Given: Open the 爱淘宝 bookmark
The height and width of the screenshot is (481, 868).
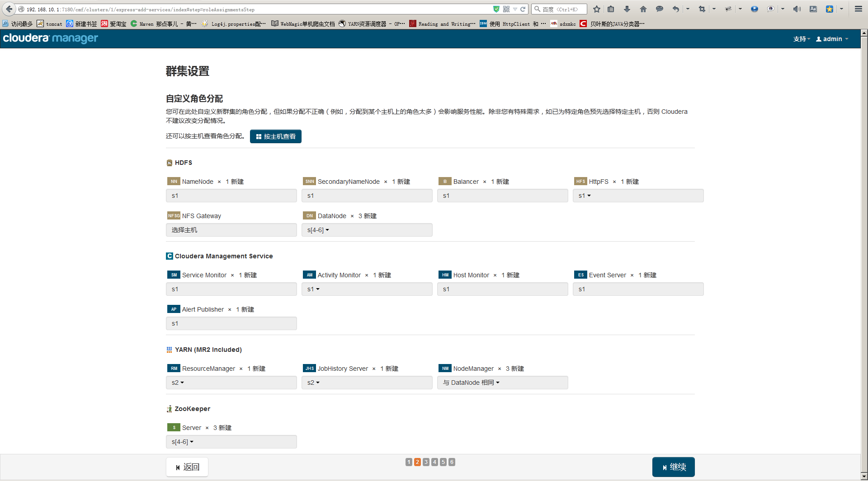Looking at the screenshot, I should 113,23.
